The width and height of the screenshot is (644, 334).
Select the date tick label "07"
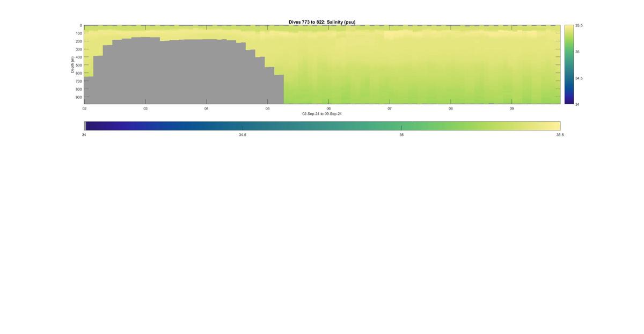pos(390,108)
